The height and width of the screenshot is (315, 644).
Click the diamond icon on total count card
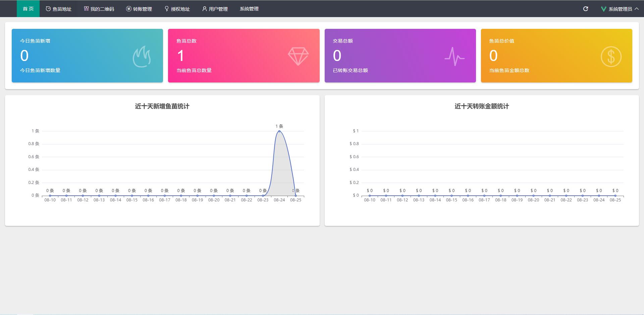[x=298, y=56]
